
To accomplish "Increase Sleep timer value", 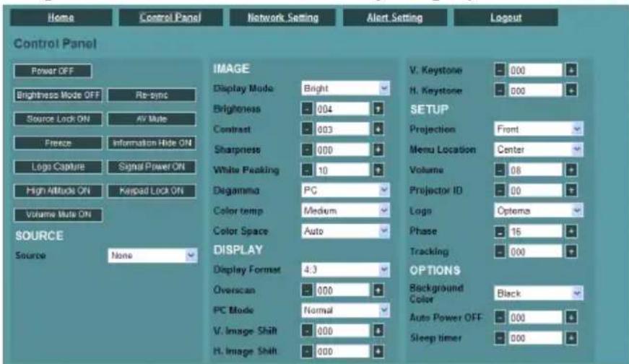I will tap(571, 338).
